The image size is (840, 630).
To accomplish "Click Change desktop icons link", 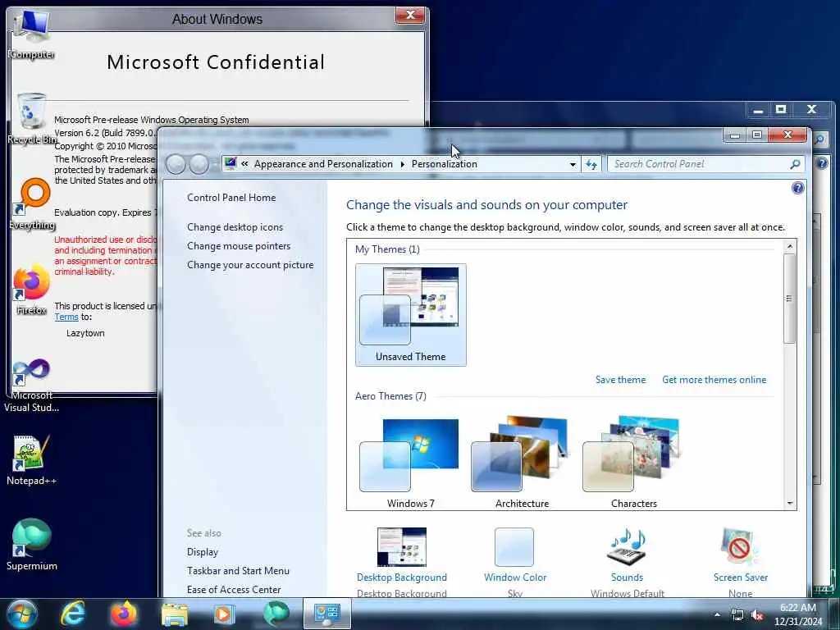I will click(235, 227).
